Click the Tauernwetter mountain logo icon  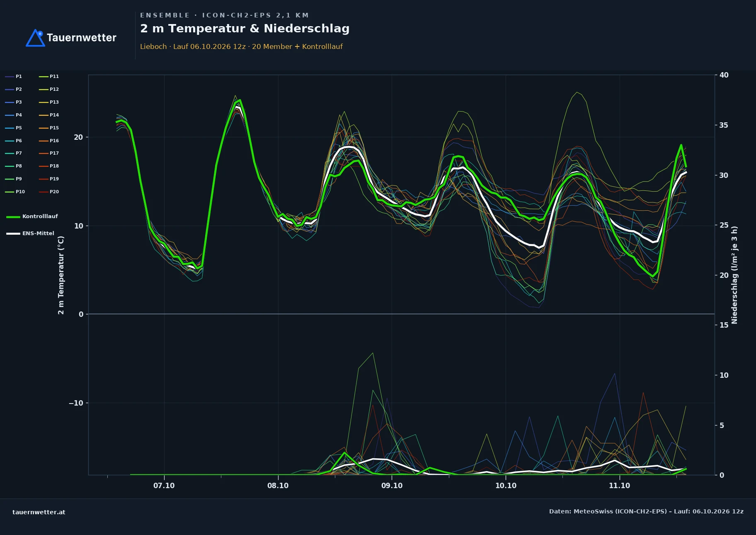(36, 38)
